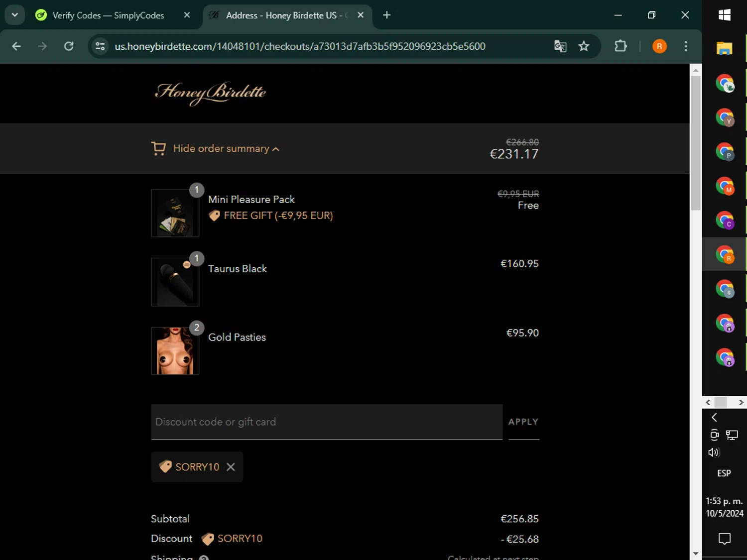
Task: Click the Mini Pleasure Pack product name
Action: pyautogui.click(x=251, y=200)
